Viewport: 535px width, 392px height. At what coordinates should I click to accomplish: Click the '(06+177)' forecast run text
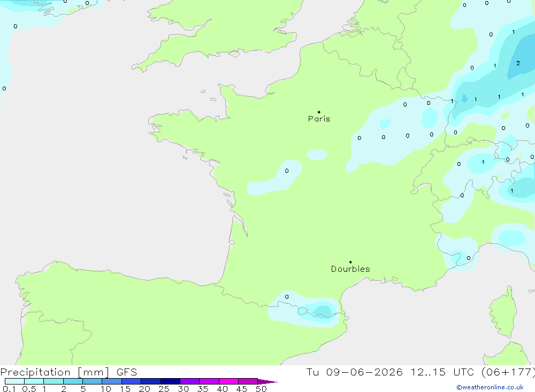pos(508,372)
